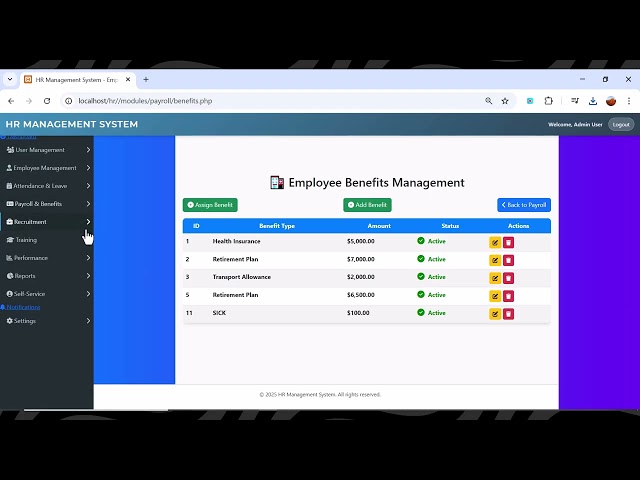Delete the $7,000.00 Retirement Plan benefit

508,260
